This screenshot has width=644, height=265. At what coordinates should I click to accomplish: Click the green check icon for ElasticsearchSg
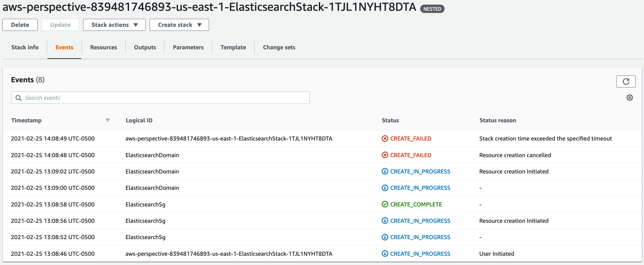tap(385, 204)
